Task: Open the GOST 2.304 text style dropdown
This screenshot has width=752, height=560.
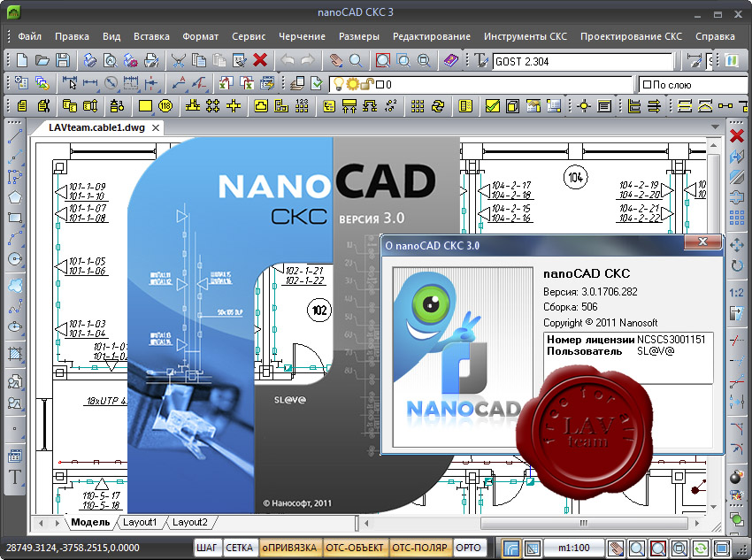Action: [x=583, y=61]
